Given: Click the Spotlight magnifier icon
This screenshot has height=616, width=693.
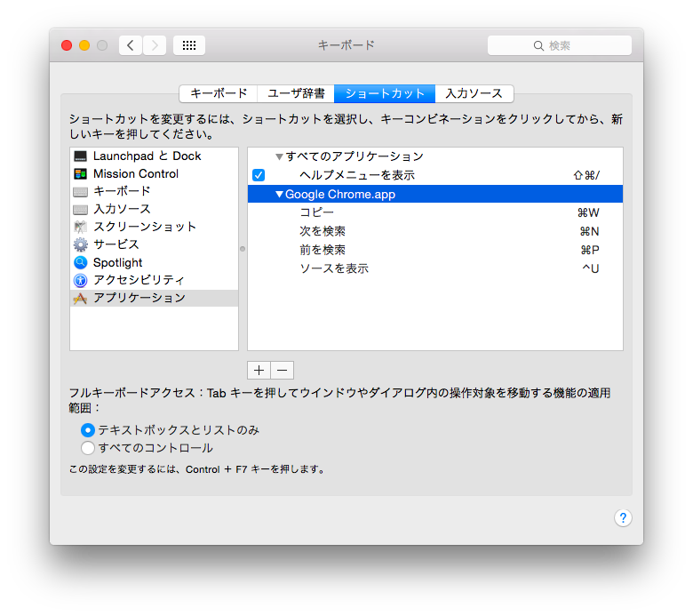Looking at the screenshot, I should (x=81, y=263).
